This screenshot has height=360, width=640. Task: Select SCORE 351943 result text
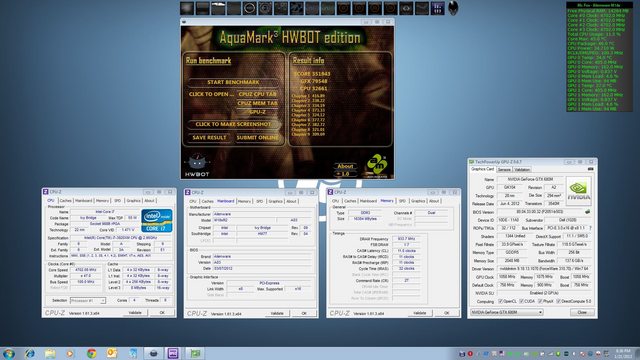312,74
